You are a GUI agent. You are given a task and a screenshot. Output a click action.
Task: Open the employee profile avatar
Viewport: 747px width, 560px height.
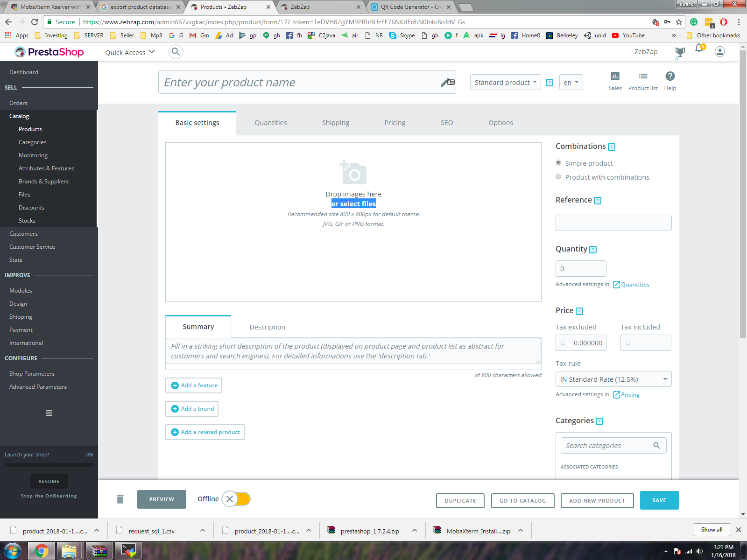[720, 52]
